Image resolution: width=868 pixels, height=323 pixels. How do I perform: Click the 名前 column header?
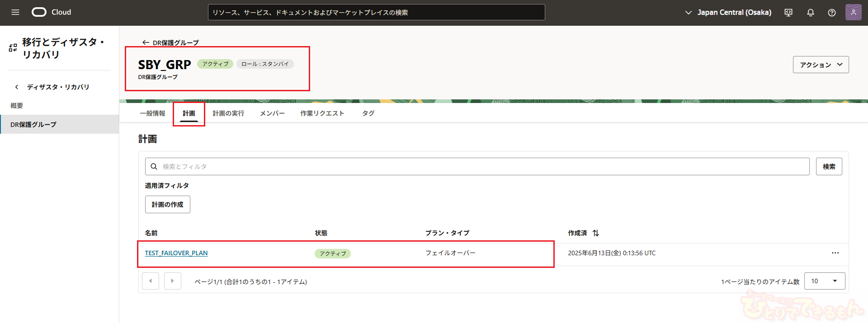[x=151, y=233]
